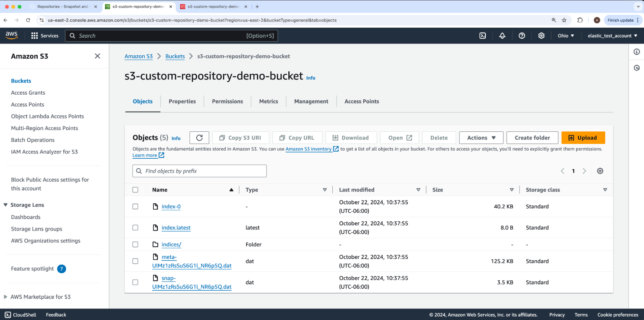Open Storage class column sort arrow
This screenshot has height=320, width=644.
tap(605, 190)
